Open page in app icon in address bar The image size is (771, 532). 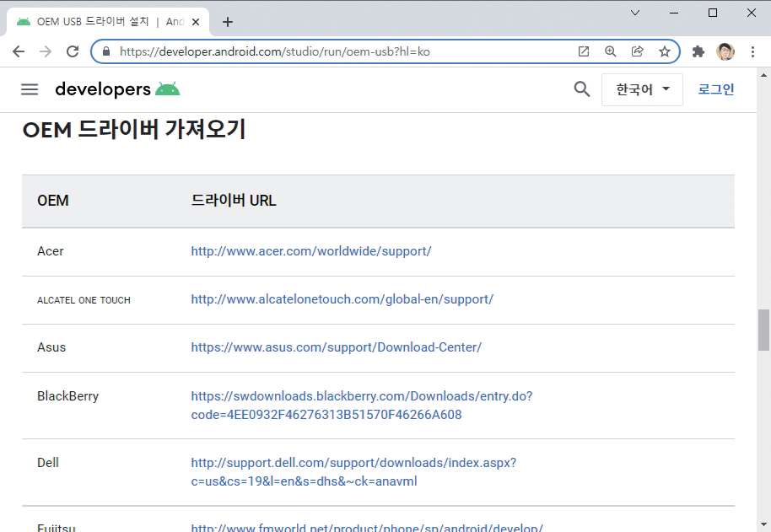(584, 51)
